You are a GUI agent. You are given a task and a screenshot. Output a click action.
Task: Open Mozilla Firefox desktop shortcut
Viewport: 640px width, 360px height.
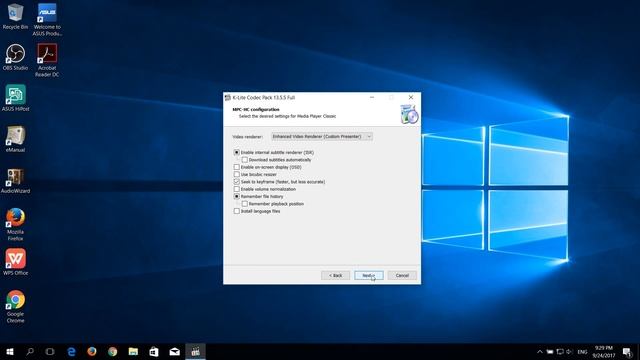(x=15, y=224)
